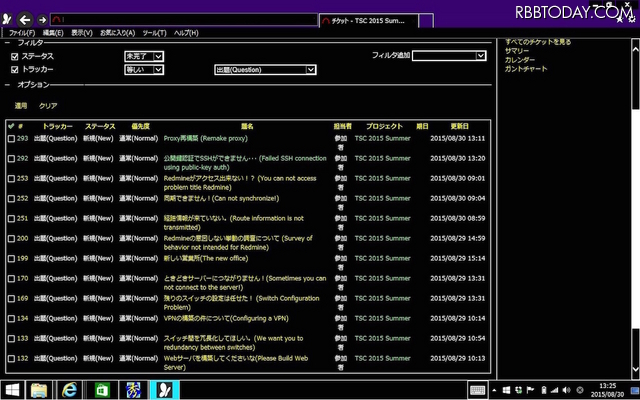Click the battery tray icon

pos(543,391)
